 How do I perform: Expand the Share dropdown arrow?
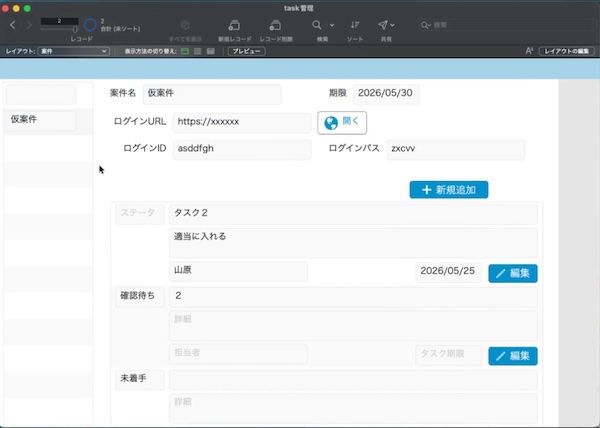(x=392, y=25)
